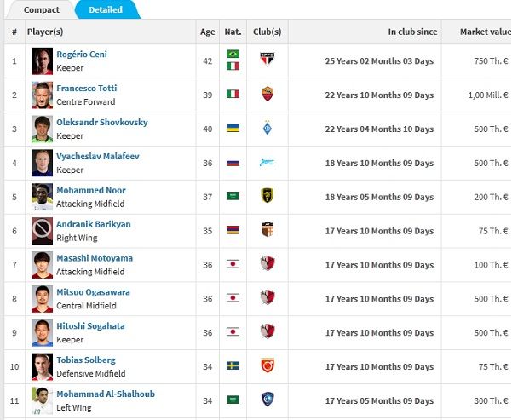Click Al-Hilal crest in Al-Shalhoub's row
This screenshot has width=512, height=420.
(268, 400)
